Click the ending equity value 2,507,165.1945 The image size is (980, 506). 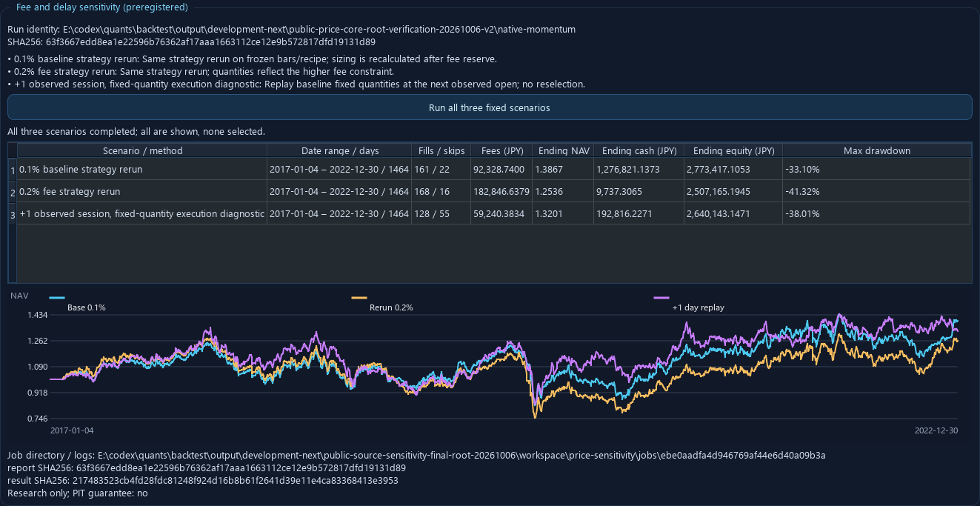click(733, 192)
